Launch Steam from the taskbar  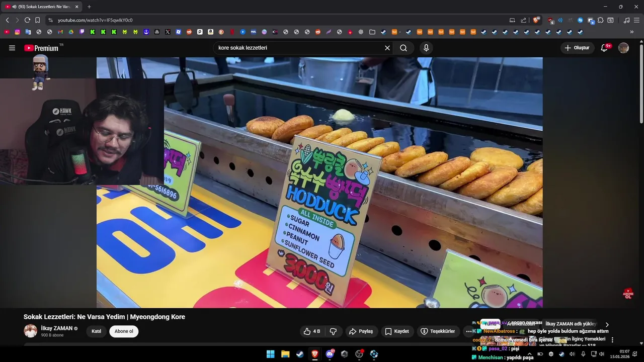(x=300, y=354)
